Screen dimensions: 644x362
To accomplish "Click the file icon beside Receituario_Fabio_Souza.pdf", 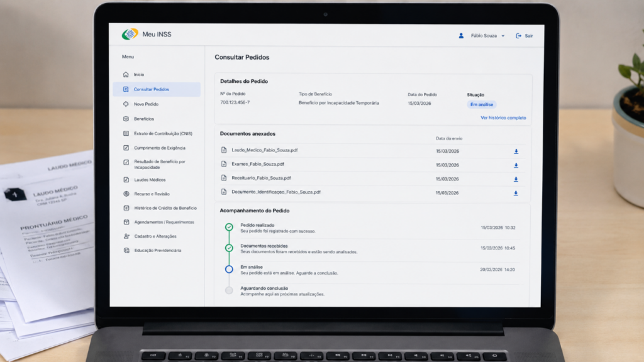I will point(224,178).
